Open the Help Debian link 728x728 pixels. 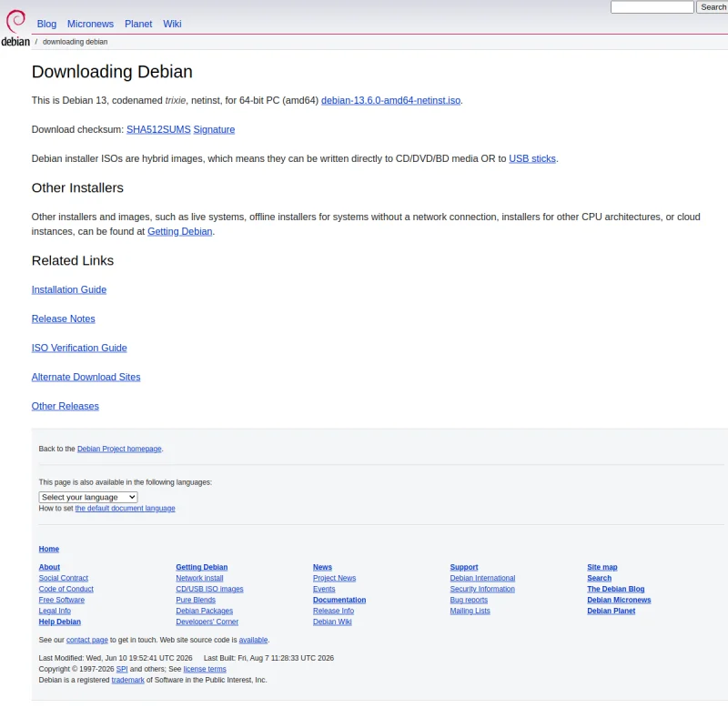pos(60,622)
